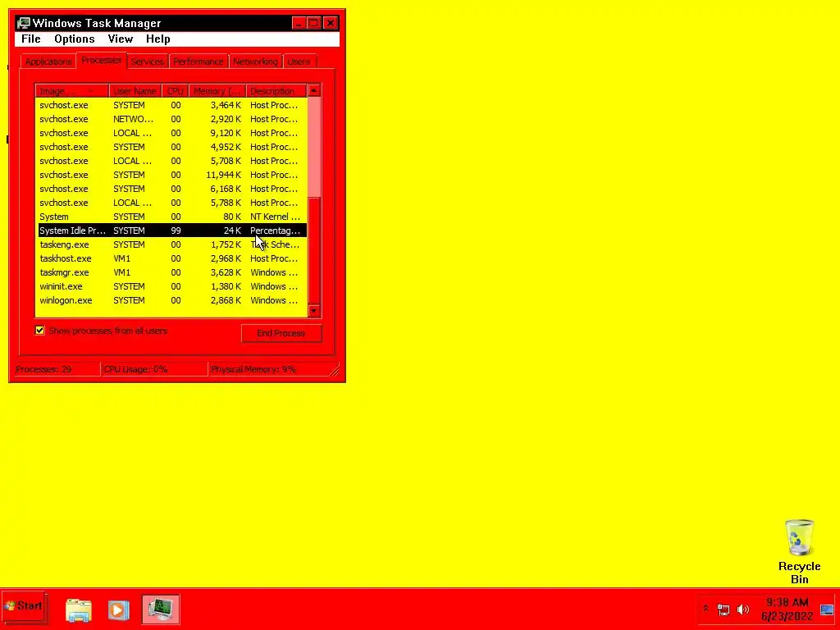Maximize the Task Manager window
The image size is (840, 630).
pos(314,23)
